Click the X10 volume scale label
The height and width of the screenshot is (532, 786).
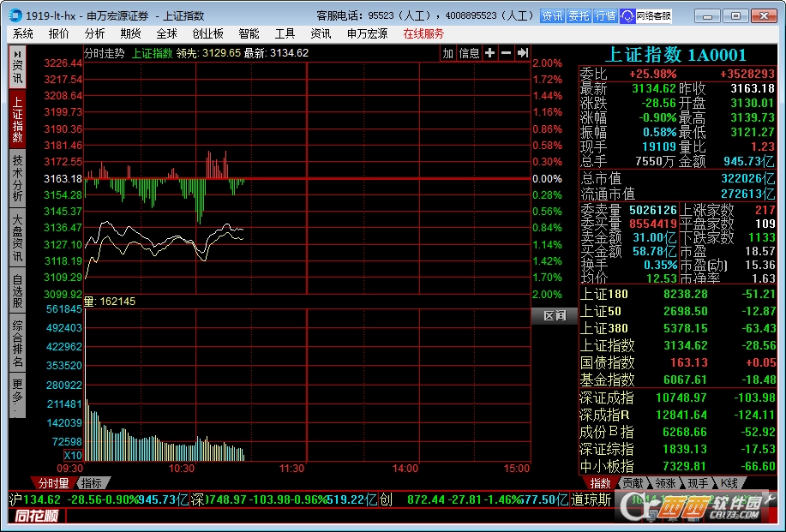(x=73, y=456)
